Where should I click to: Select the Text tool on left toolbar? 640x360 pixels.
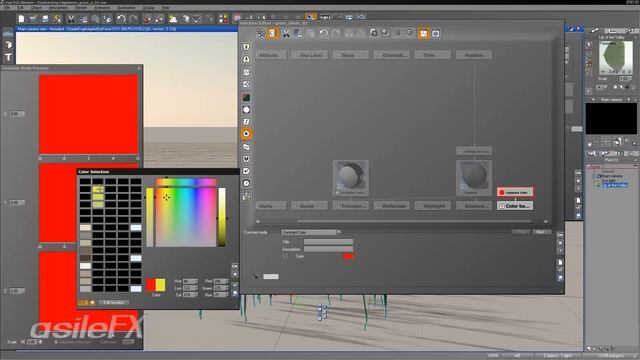9,57
